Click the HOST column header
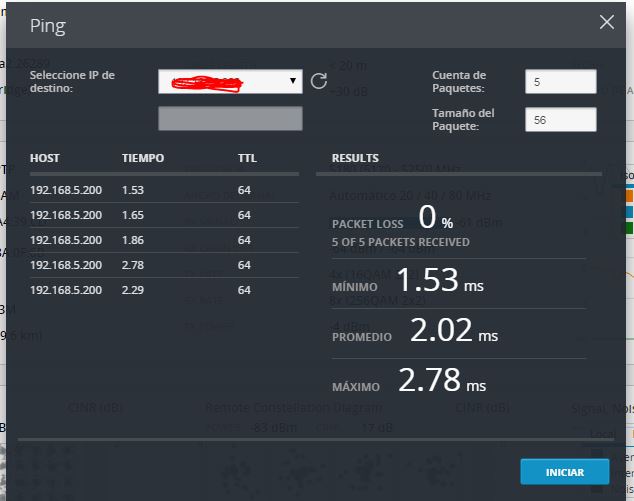The height and width of the screenshot is (501, 634). tap(45, 158)
